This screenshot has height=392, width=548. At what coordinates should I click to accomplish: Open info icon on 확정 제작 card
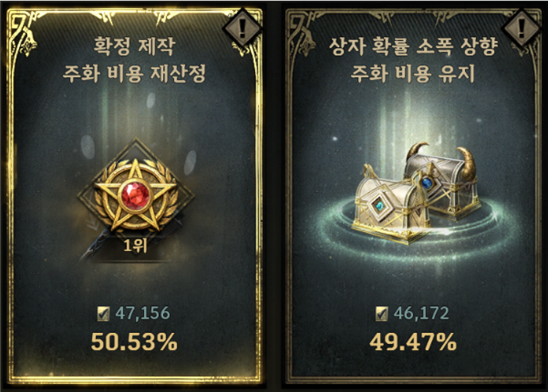tap(242, 27)
